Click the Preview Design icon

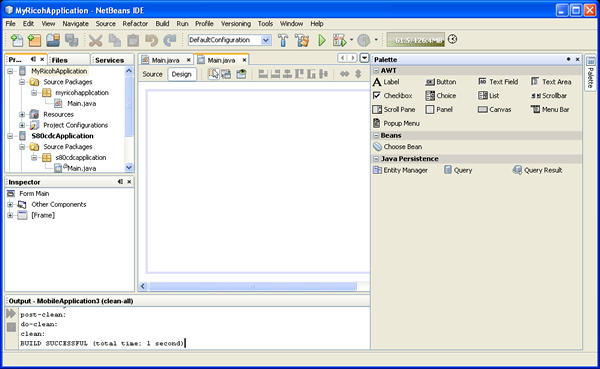[241, 73]
